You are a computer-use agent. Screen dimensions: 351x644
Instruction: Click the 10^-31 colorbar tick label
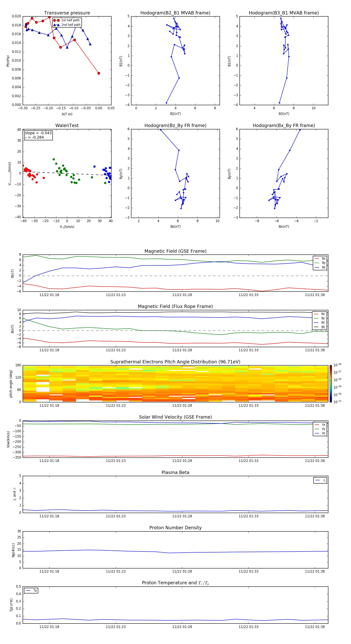pyautogui.click(x=337, y=402)
